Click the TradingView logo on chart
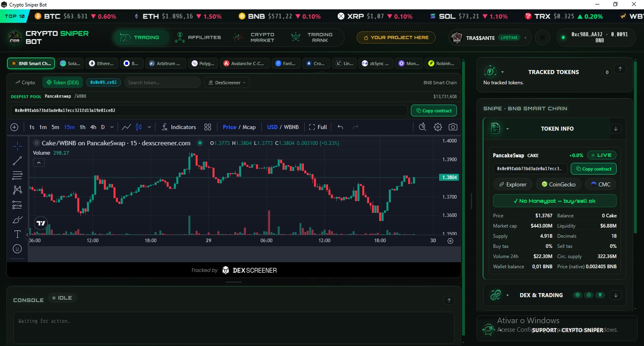 [41, 223]
